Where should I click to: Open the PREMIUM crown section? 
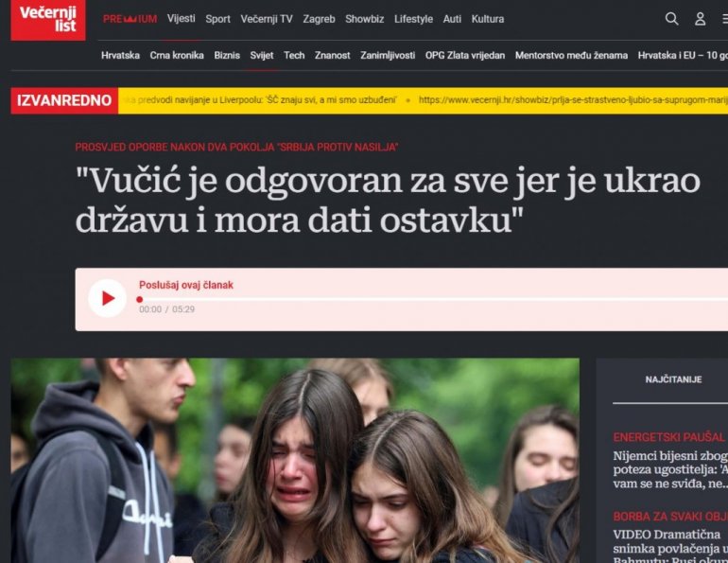pyautogui.click(x=130, y=19)
